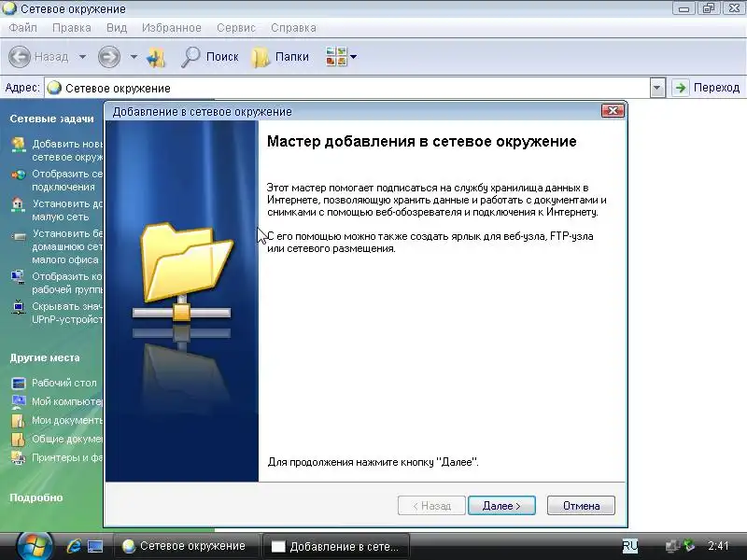Open the Вид menu
The image size is (747, 560).
pyautogui.click(x=117, y=28)
